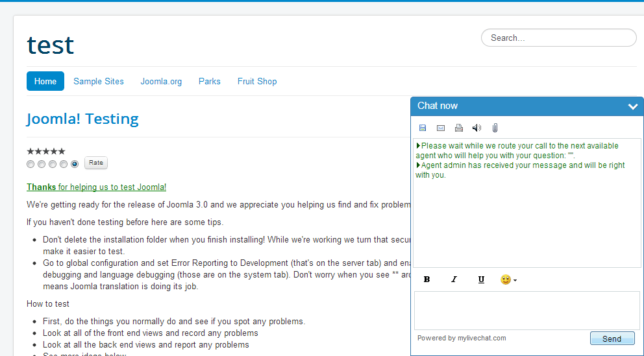This screenshot has width=644, height=356.
Task: Email the chat transcript using the envelope icon
Action: click(x=441, y=128)
